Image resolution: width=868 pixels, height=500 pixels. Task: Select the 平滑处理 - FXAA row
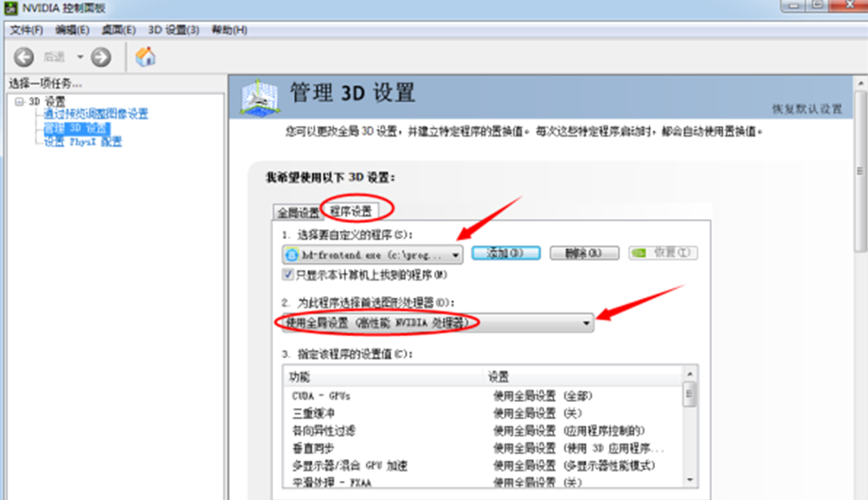pyautogui.click(x=483, y=482)
